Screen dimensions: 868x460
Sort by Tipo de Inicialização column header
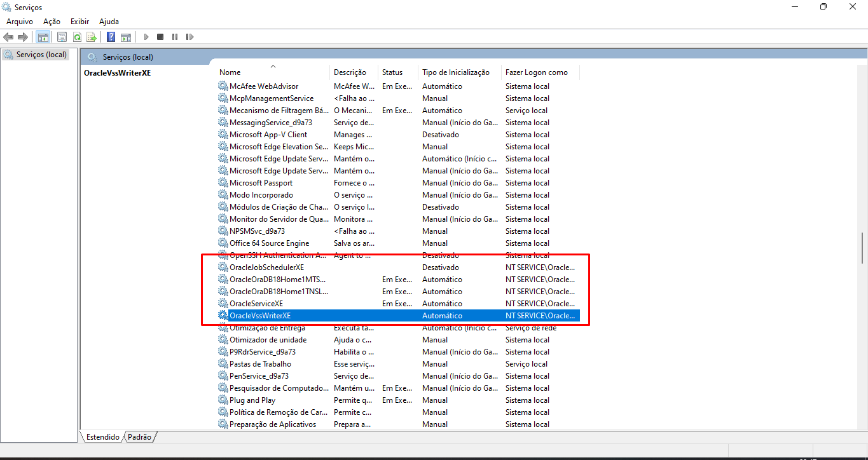tap(460, 72)
